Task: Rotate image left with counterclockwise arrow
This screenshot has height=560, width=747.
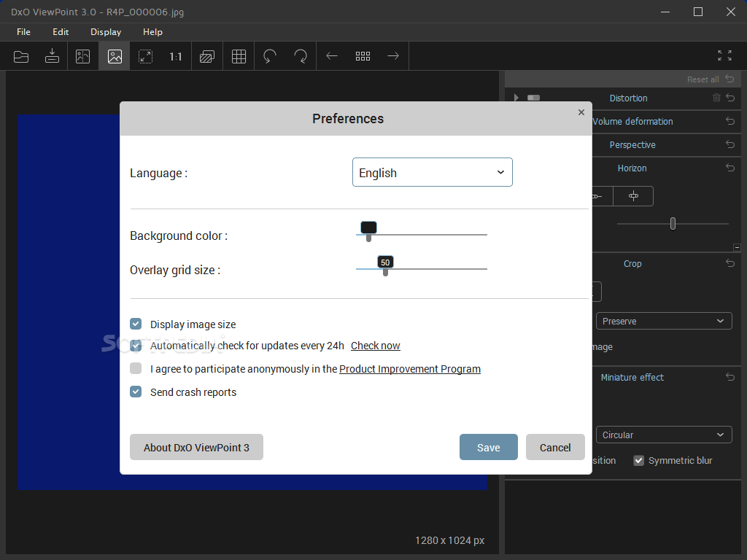Action: coord(270,56)
